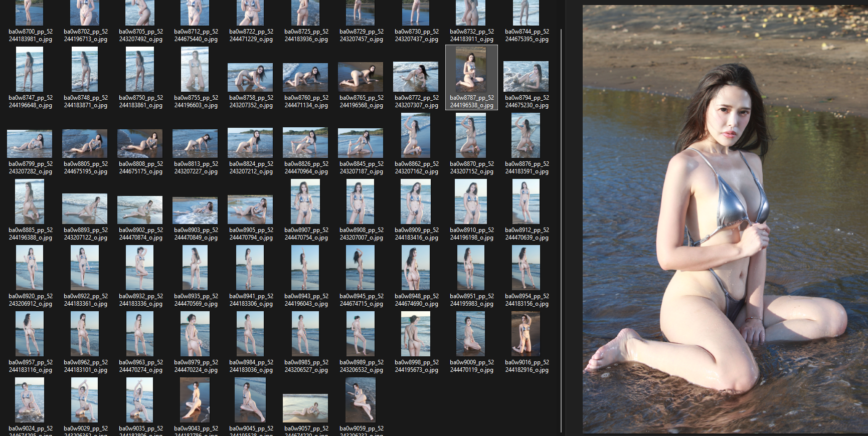This screenshot has width=868, height=436.
Task: Open thumbnail ba0w8758_pp_52
Action: tap(250, 77)
